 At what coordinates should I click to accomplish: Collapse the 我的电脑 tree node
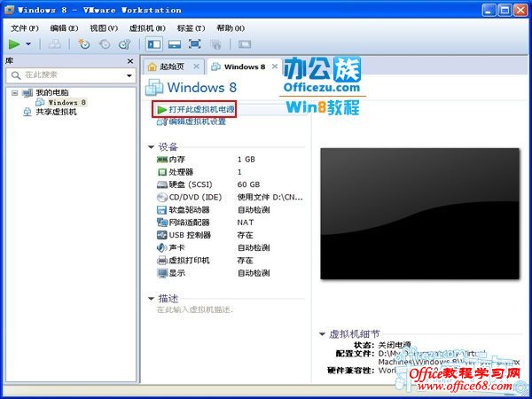[x=14, y=92]
